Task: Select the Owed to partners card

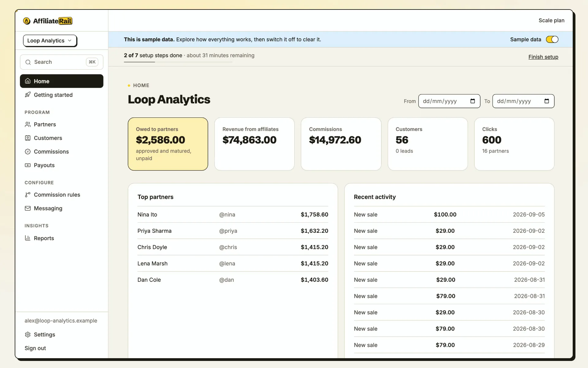Action: tap(168, 144)
